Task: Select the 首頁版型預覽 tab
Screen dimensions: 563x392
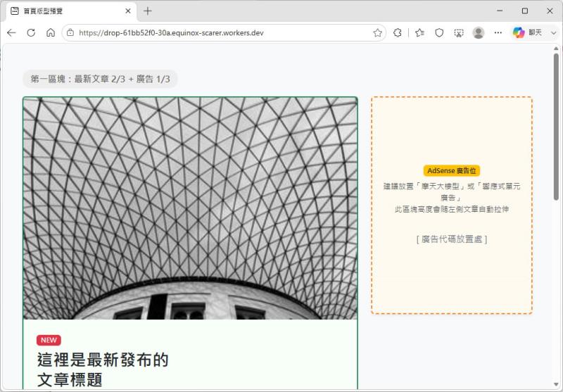Action: click(72, 11)
